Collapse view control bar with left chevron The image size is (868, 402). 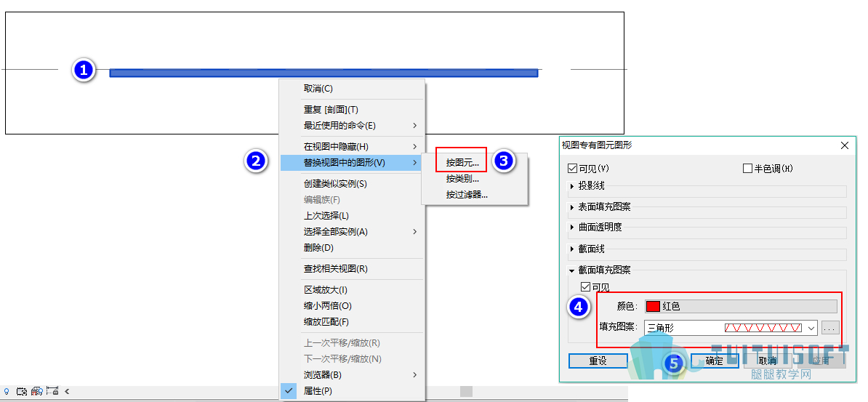[x=67, y=391]
